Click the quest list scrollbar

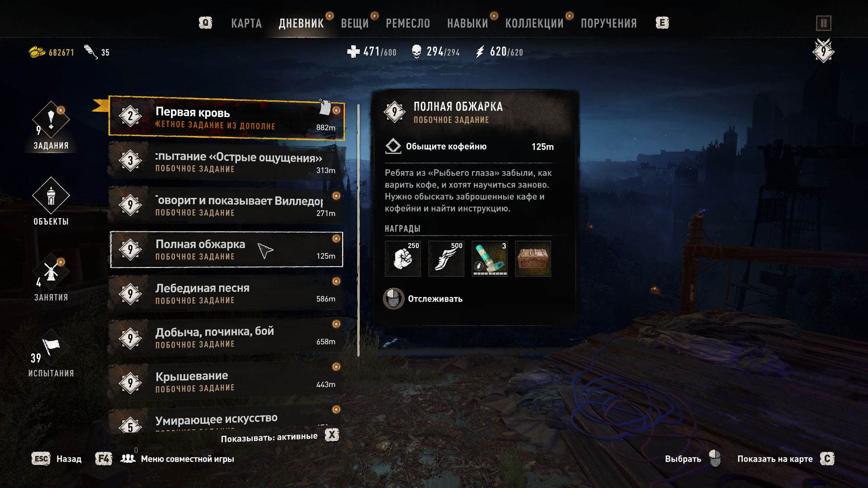[x=359, y=230]
